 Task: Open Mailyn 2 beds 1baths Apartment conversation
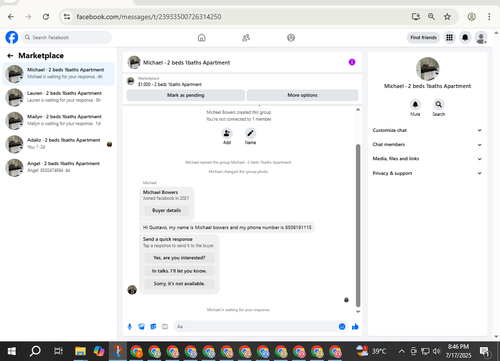pos(59,120)
